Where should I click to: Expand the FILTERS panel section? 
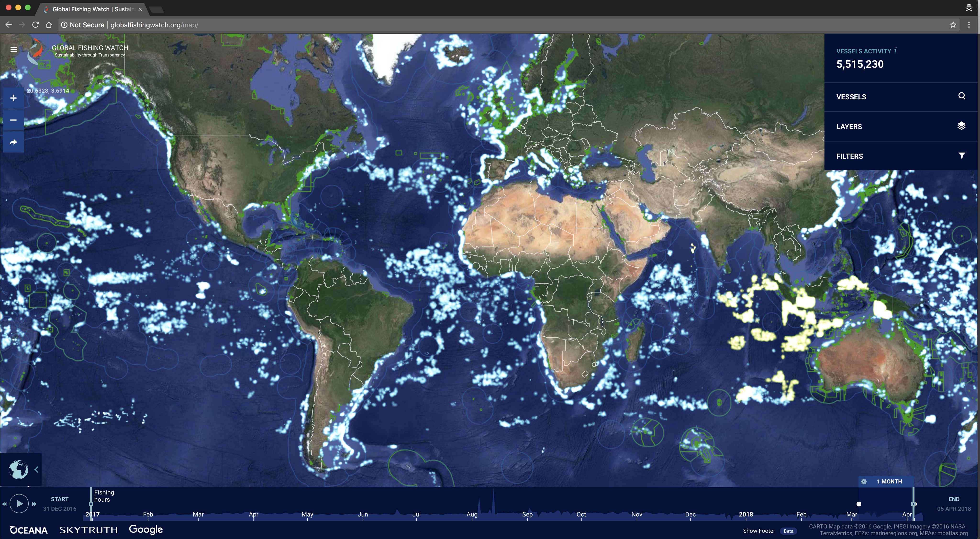coord(901,156)
